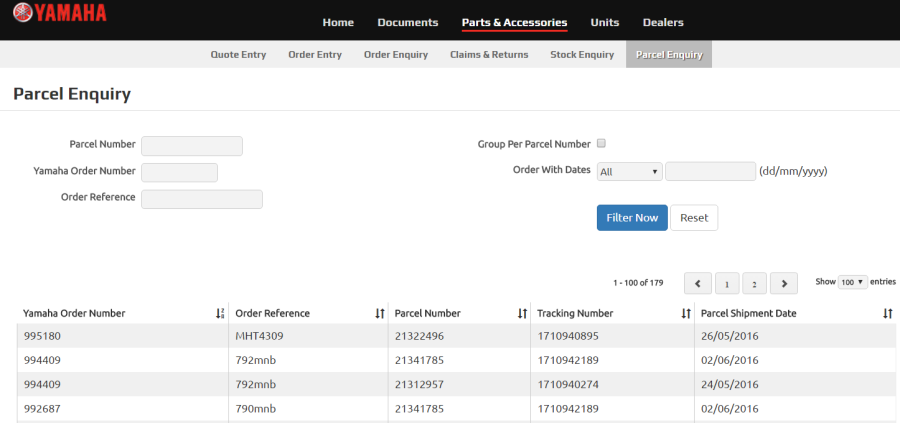Viewport: 900px width, 423px height.
Task: Jump to page 2 of results
Action: pyautogui.click(x=755, y=284)
